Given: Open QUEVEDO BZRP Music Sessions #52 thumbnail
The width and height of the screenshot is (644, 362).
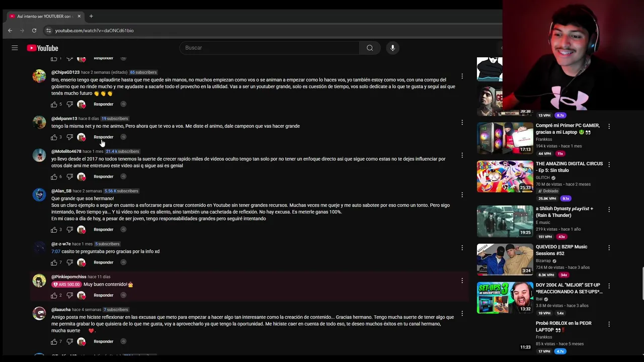Looking at the screenshot, I should coord(505,259).
